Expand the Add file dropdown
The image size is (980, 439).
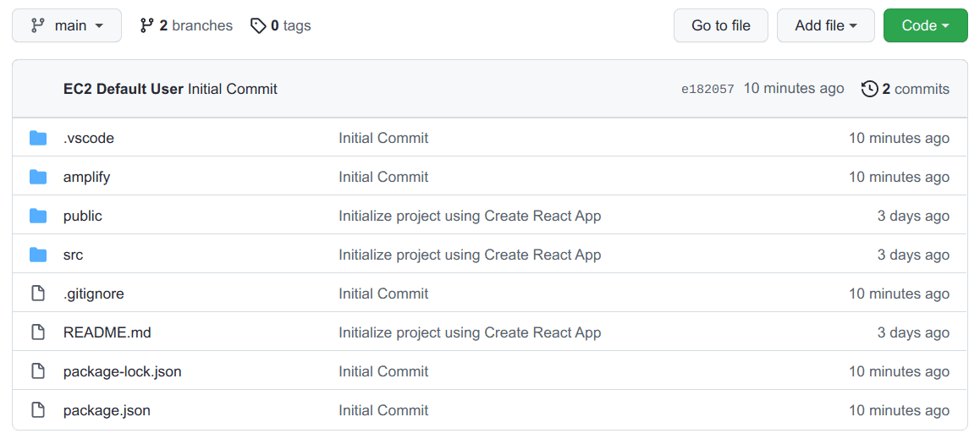coord(826,25)
